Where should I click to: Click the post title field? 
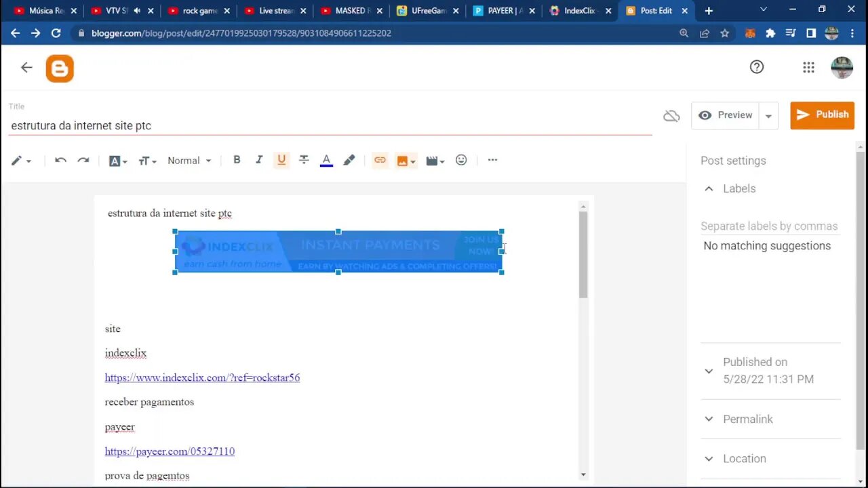click(x=330, y=125)
